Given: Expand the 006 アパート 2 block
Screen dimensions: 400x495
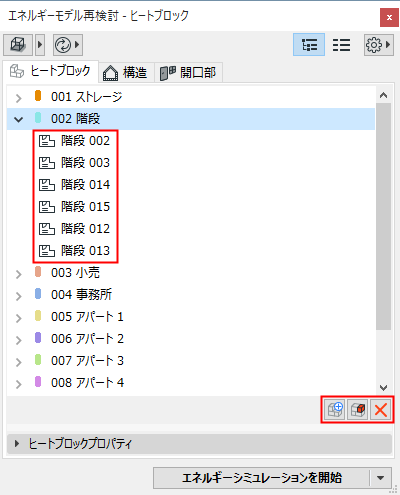Looking at the screenshot, I should (x=19, y=340).
